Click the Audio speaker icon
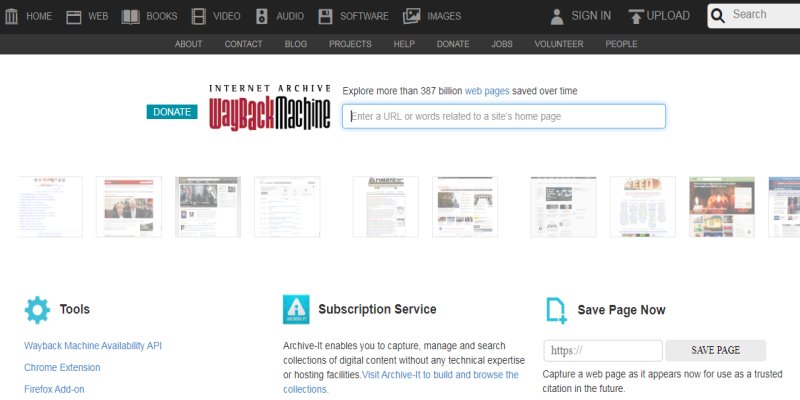The width and height of the screenshot is (800, 400). click(x=262, y=16)
